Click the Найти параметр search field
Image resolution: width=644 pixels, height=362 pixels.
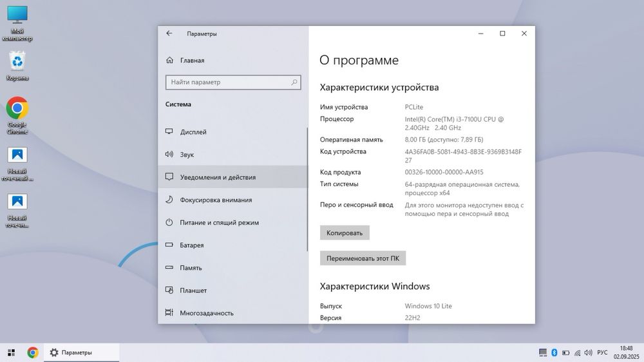click(233, 82)
